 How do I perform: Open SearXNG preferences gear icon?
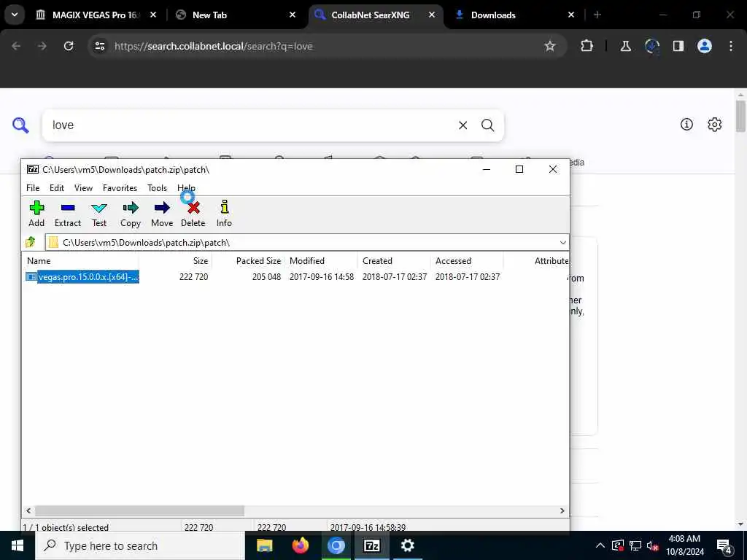pos(714,124)
